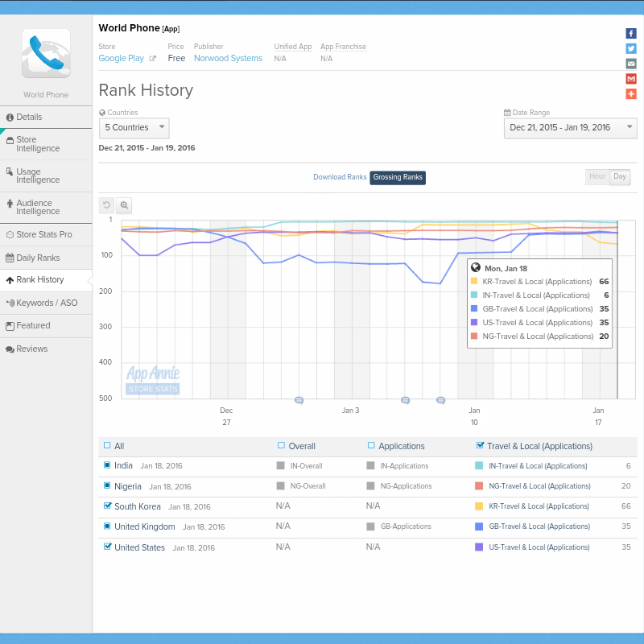This screenshot has height=644, width=644.
Task: Open Details in the sidebar
Action: click(46, 118)
